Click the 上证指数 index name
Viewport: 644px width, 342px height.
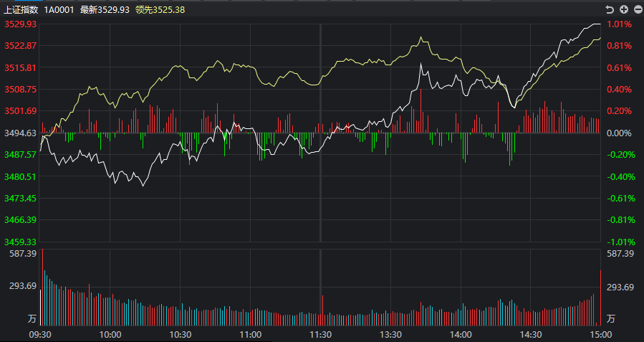(21, 9)
